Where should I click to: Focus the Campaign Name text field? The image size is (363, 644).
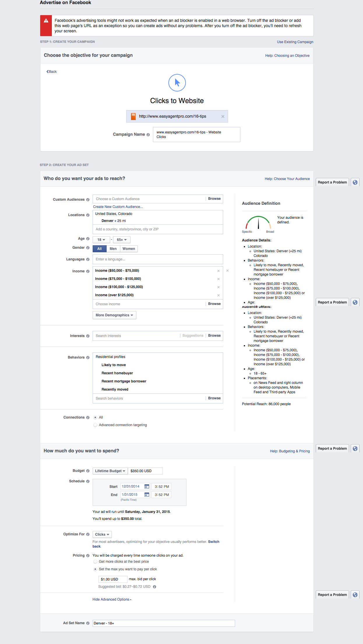tap(197, 135)
